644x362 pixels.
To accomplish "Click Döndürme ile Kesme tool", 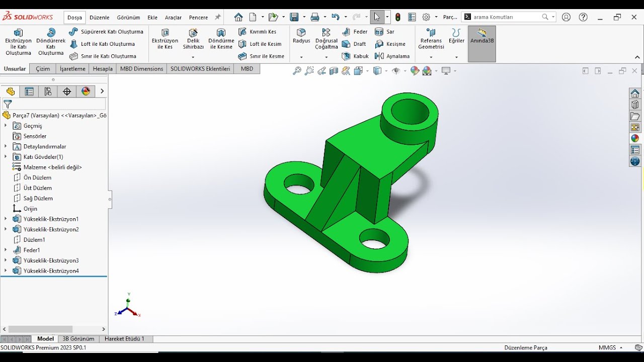I will [x=221, y=39].
